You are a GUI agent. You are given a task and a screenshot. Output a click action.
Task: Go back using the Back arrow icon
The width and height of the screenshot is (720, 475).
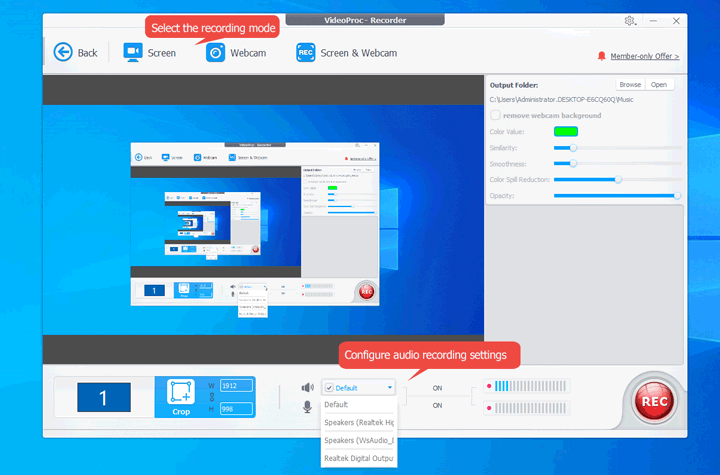[63, 52]
